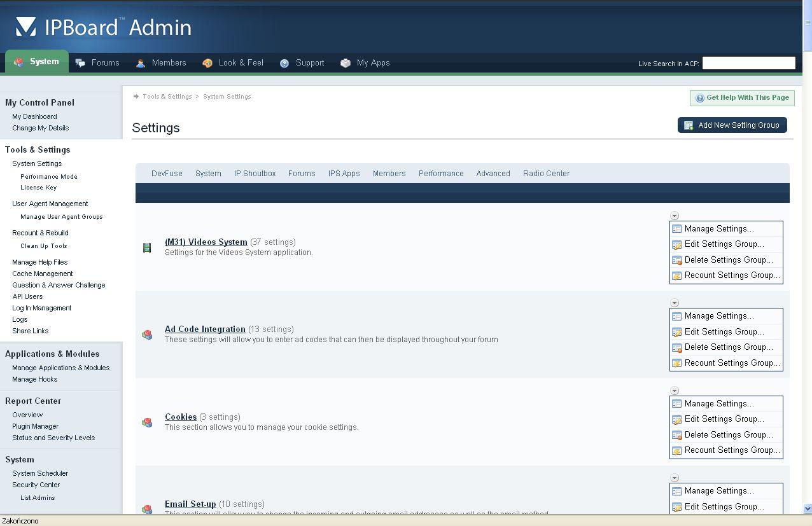Select Manage Settings for Videos System
812x526 pixels.
pos(719,229)
